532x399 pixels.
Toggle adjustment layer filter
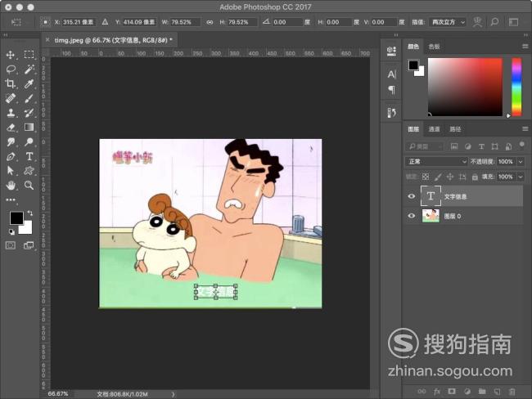click(x=467, y=146)
